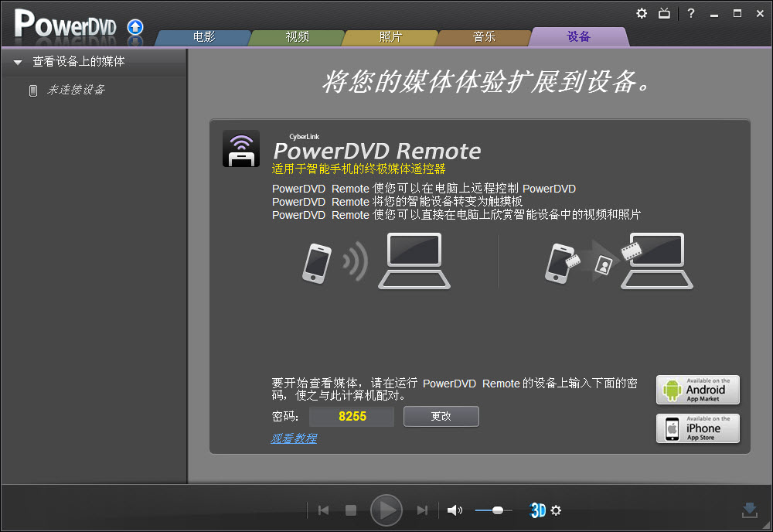Open the settings gear in the title bar
Image resolution: width=773 pixels, height=532 pixels.
[x=642, y=13]
